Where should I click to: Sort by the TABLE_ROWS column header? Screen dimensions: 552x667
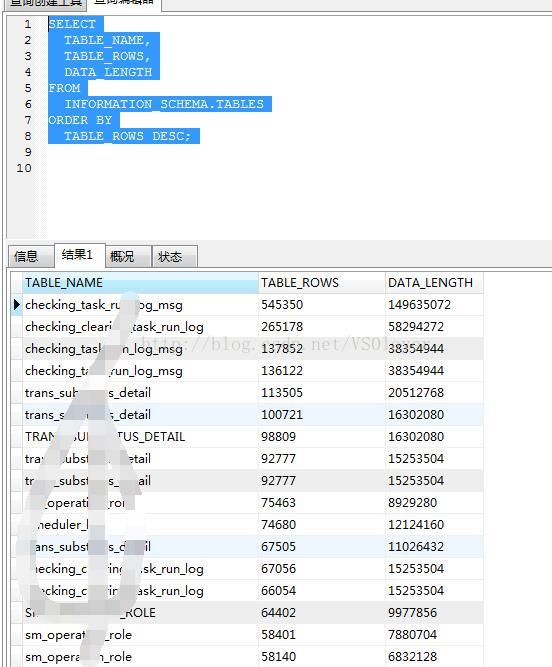pos(321,283)
